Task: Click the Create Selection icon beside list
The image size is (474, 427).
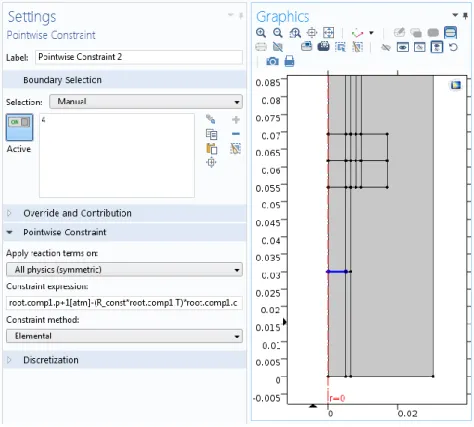Action: coord(211,119)
